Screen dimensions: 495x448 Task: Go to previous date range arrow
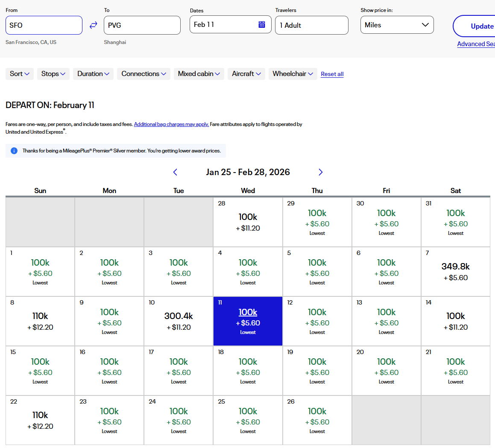[x=175, y=172]
